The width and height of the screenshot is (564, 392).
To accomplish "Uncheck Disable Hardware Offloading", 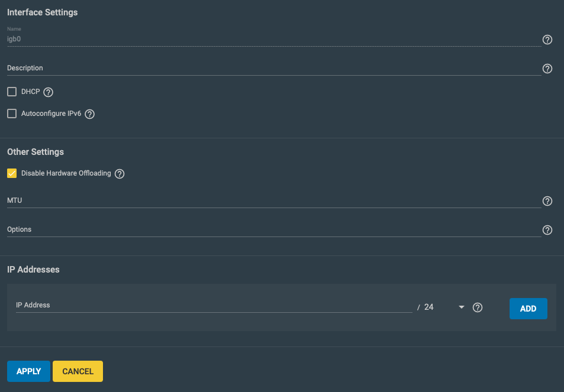I will pyautogui.click(x=12, y=174).
